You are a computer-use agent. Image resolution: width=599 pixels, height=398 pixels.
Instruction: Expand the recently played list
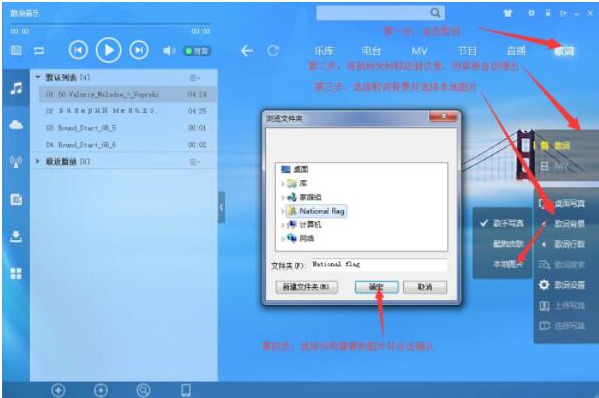37,161
